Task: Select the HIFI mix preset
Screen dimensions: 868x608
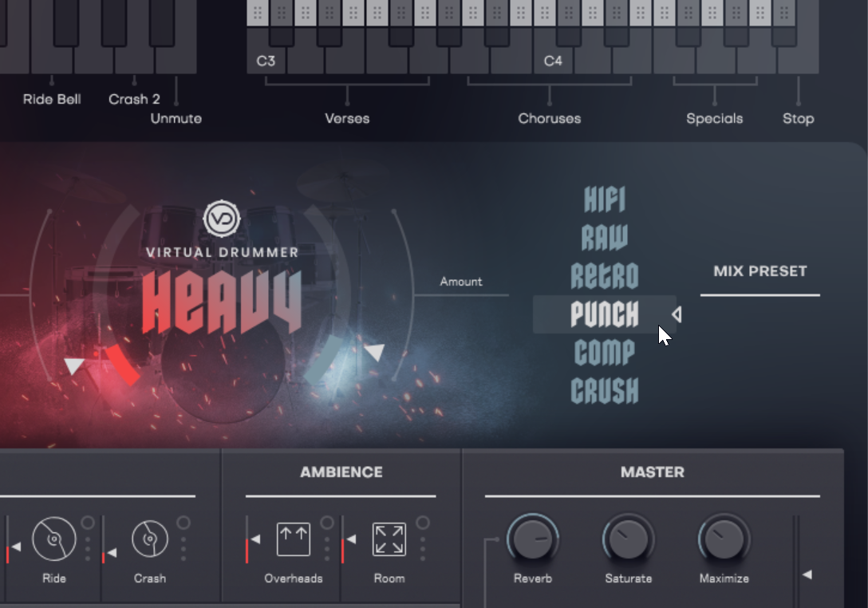Action: point(605,199)
